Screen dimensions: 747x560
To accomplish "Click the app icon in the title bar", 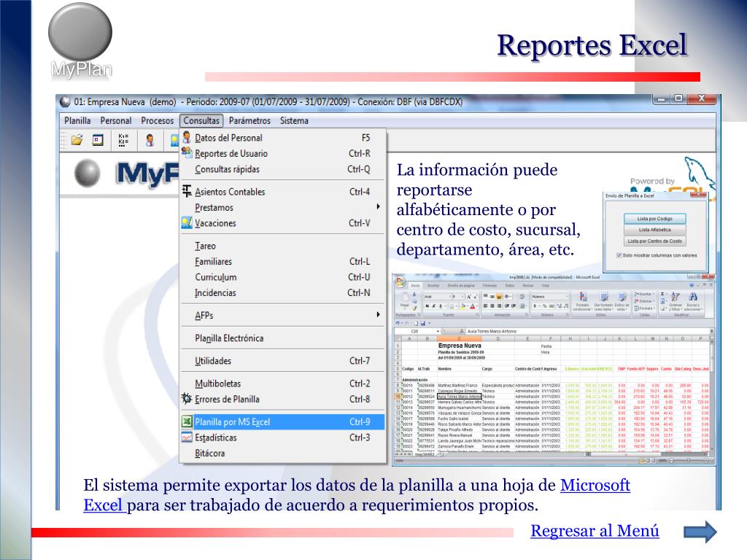I will [65, 101].
